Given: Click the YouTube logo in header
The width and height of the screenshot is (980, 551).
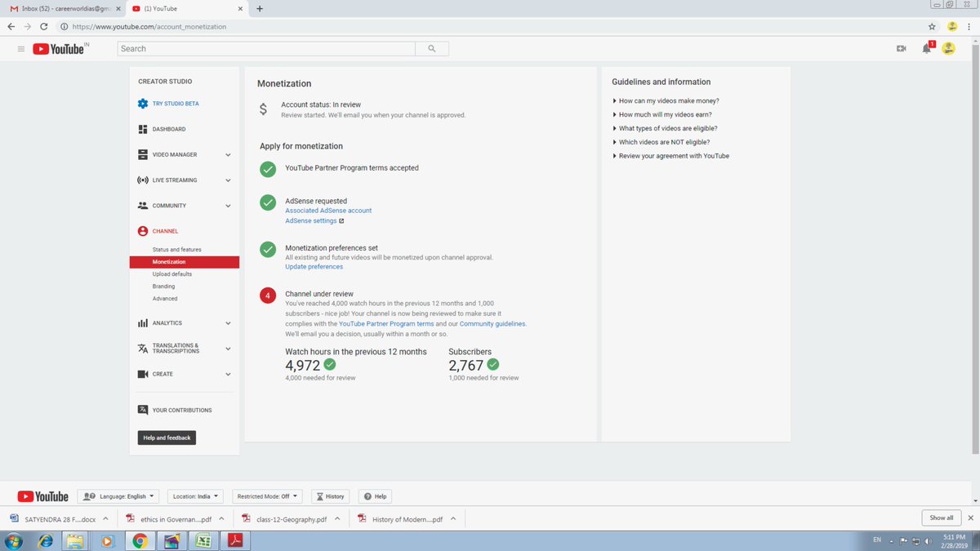Looking at the screenshot, I should 59,49.
